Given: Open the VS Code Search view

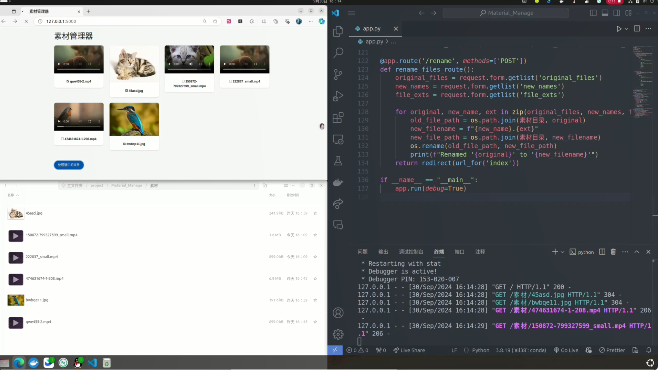Looking at the screenshot, I should (x=338, y=53).
